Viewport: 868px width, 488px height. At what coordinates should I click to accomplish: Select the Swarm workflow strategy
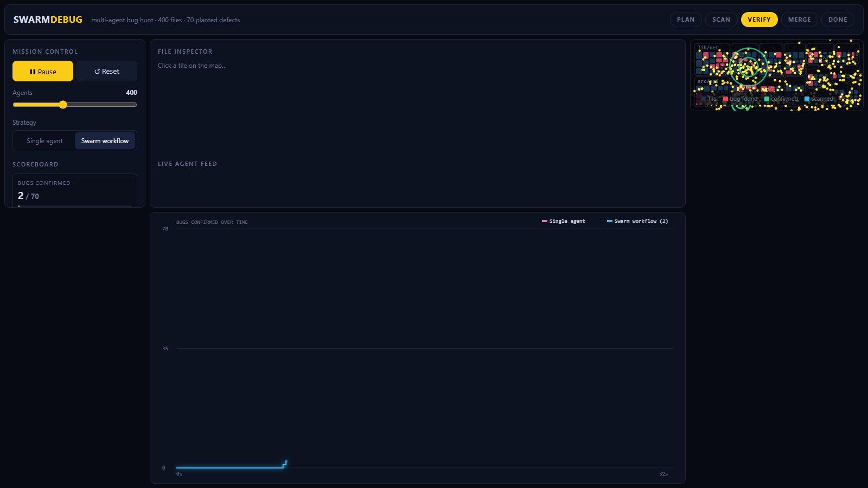click(x=105, y=141)
